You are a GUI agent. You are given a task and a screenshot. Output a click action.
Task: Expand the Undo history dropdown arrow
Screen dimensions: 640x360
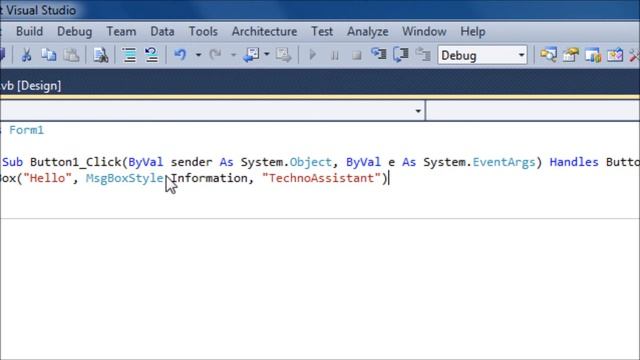tap(198, 55)
